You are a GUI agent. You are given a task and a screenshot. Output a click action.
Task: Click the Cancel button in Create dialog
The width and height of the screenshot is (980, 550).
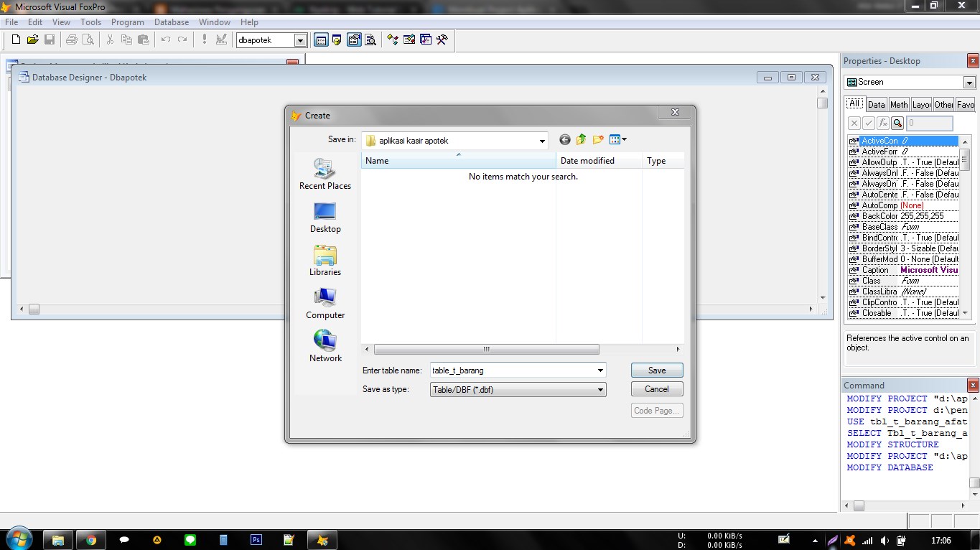655,388
